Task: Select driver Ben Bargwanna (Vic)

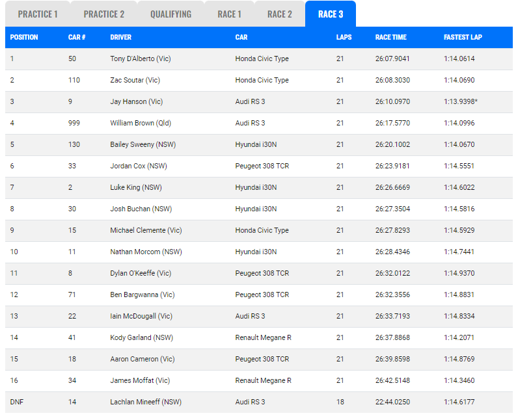Action: [142, 295]
